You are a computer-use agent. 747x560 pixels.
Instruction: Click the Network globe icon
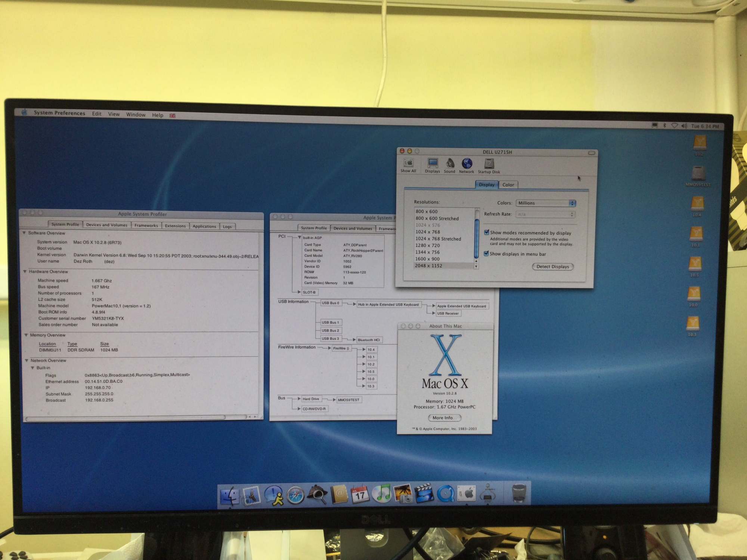tap(467, 164)
